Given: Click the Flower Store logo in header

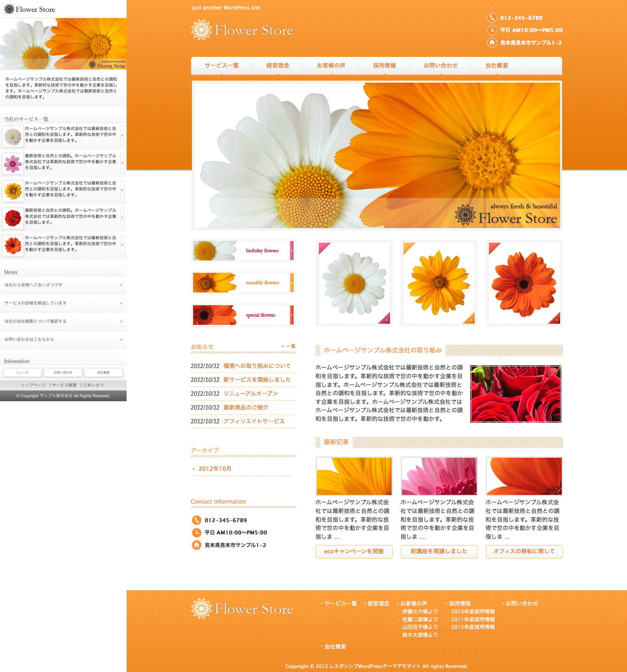Looking at the screenshot, I should [x=242, y=30].
